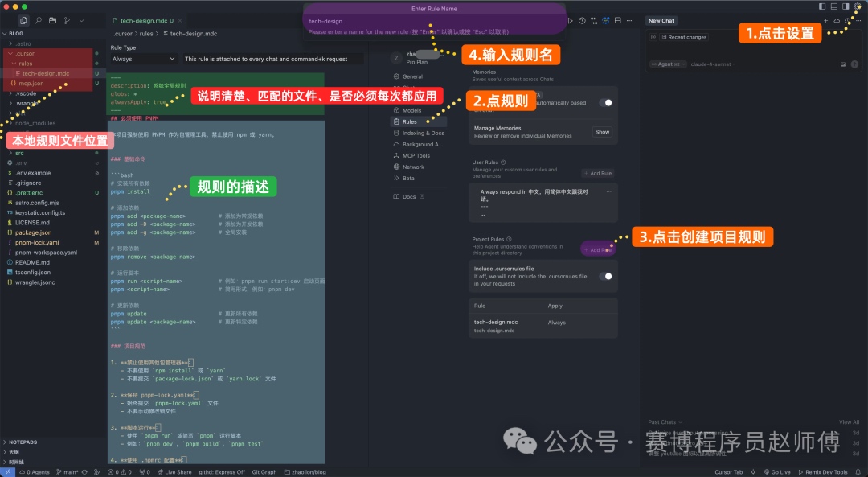868x477 pixels.
Task: Collapse the Past Chats section
Action: (x=665, y=422)
